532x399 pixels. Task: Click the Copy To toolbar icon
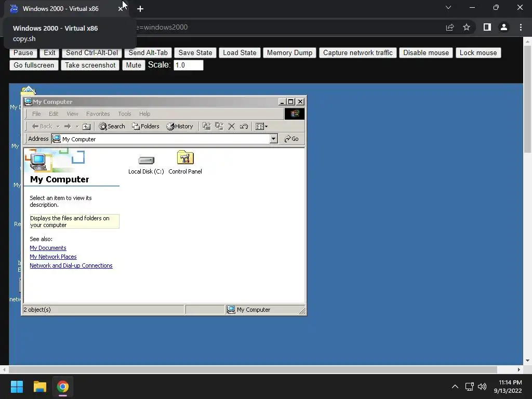[219, 127]
